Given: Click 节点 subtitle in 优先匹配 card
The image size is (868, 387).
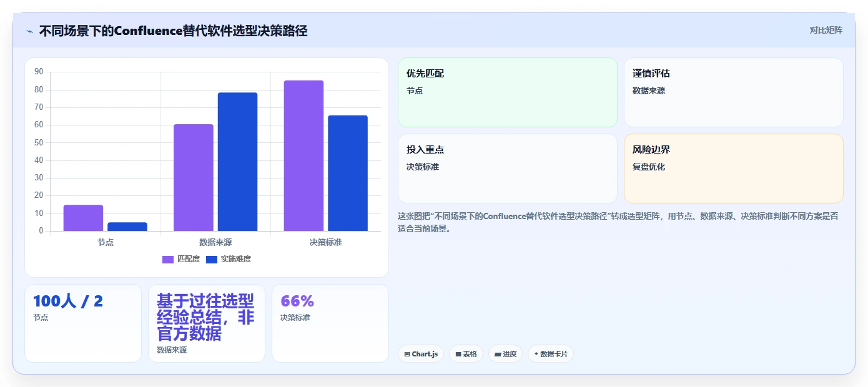Looking at the screenshot, I should pos(415,91).
